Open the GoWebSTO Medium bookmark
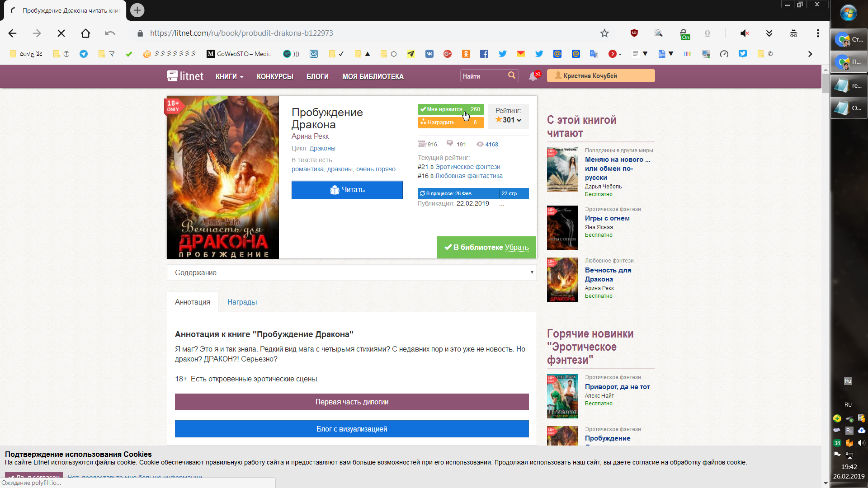This screenshot has height=488, width=868. click(x=239, y=54)
